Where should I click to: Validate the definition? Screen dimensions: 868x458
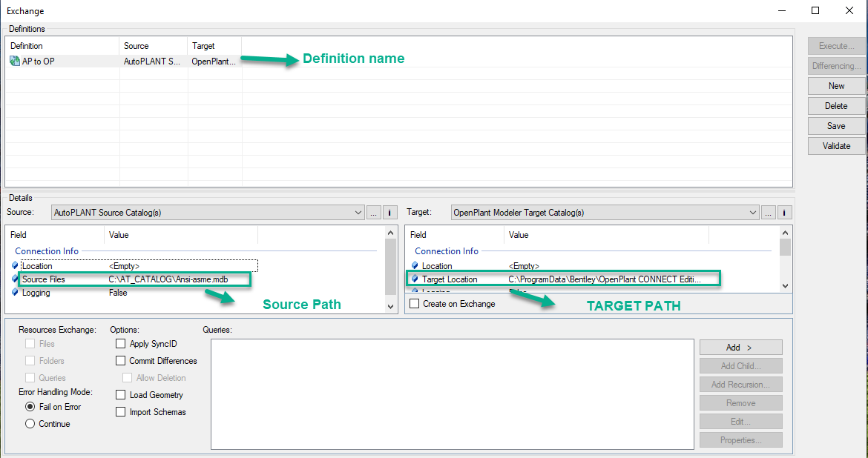(x=836, y=146)
